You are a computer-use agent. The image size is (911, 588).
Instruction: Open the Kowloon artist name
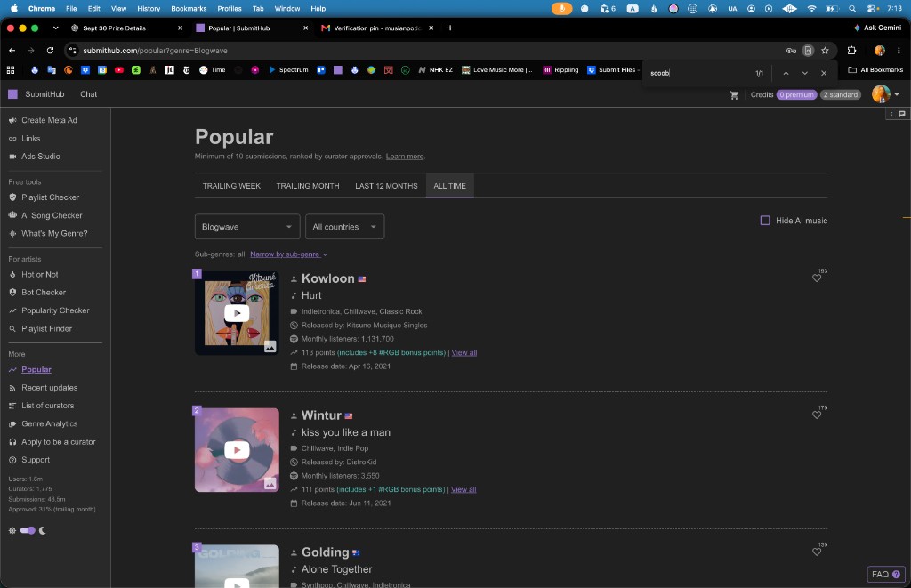[x=327, y=278]
